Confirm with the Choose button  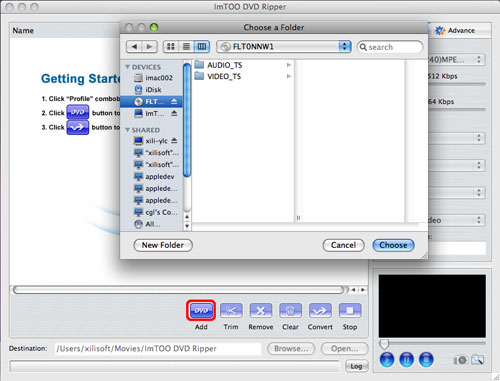(393, 245)
